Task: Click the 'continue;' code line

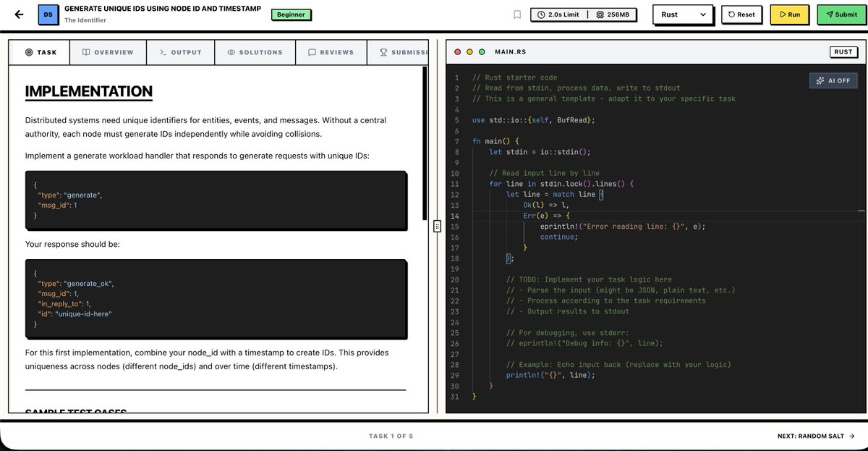Action: [559, 237]
